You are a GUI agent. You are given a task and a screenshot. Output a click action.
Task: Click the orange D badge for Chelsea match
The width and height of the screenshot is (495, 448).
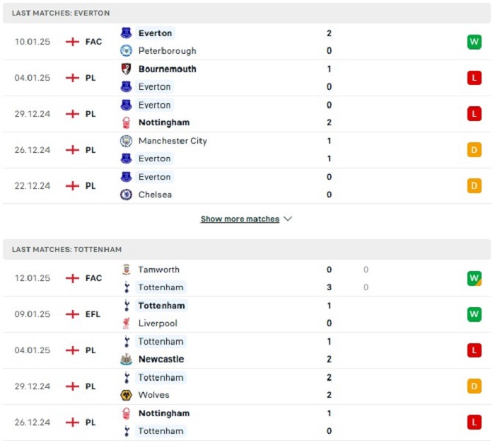[x=474, y=185]
